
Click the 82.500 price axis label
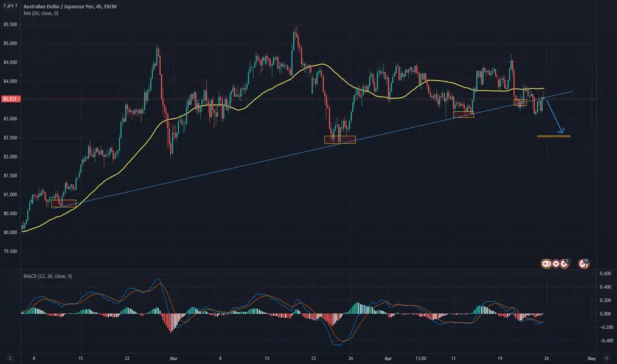pyautogui.click(x=10, y=138)
